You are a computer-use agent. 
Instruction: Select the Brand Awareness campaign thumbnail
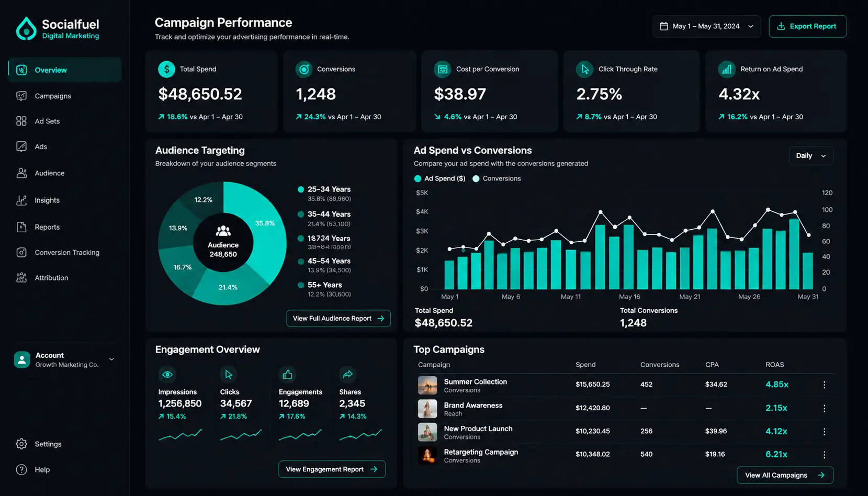[427, 408]
